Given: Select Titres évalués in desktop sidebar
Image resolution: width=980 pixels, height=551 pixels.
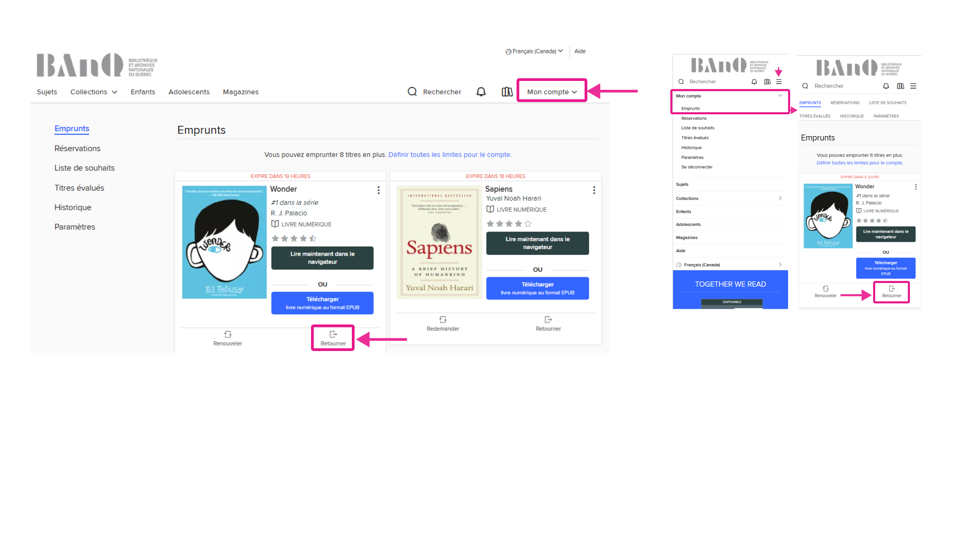Looking at the screenshot, I should 79,188.
